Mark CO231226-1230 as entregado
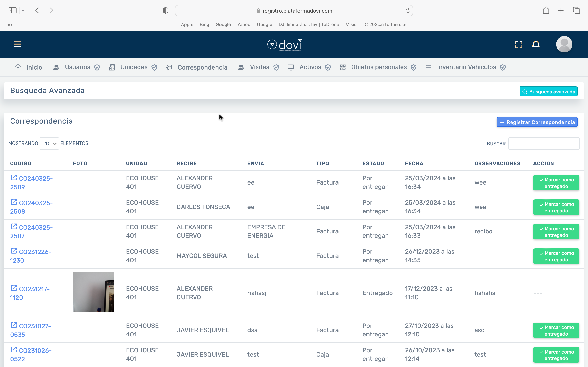 tap(556, 256)
